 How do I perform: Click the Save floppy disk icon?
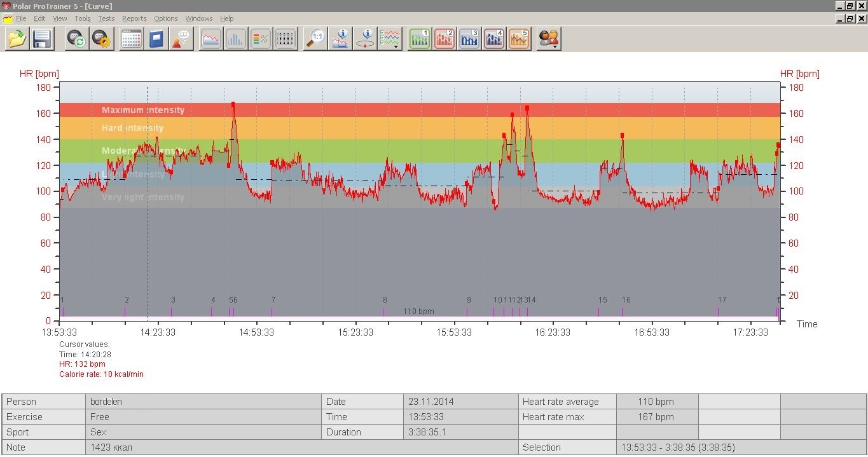[42, 39]
